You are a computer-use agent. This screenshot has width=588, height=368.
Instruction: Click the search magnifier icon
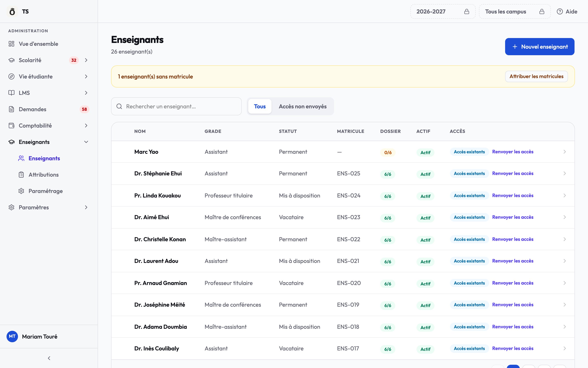119,106
